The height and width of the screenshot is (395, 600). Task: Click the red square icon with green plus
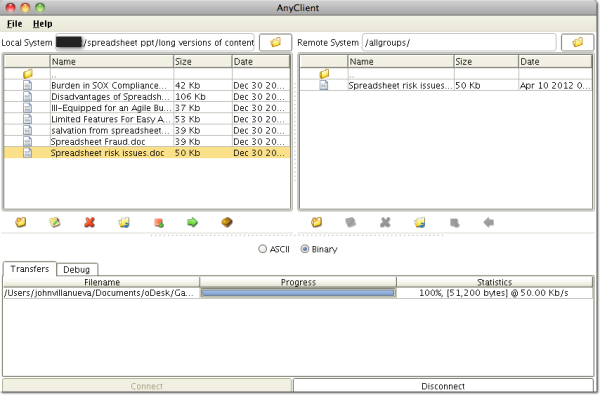158,222
